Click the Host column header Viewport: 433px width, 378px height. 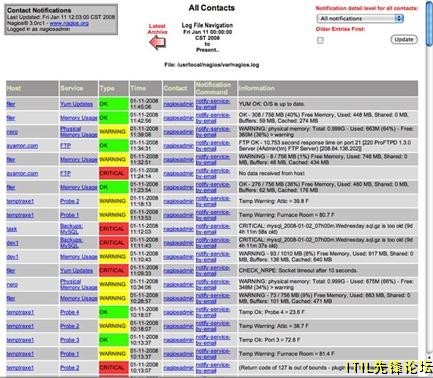pos(32,88)
